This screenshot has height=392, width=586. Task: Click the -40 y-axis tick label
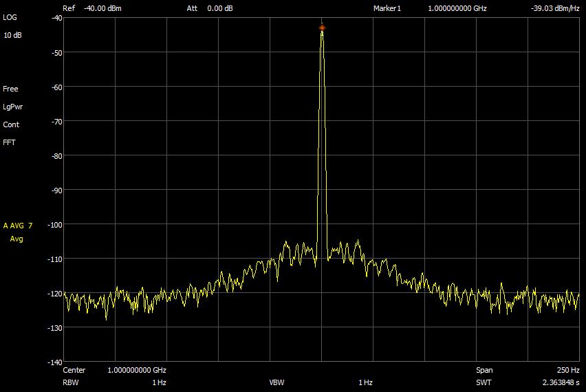click(56, 18)
